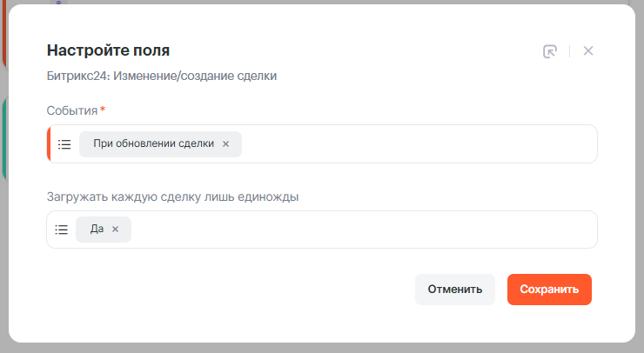Click the Настройте поля heading
This screenshot has height=353, width=644.
108,50
